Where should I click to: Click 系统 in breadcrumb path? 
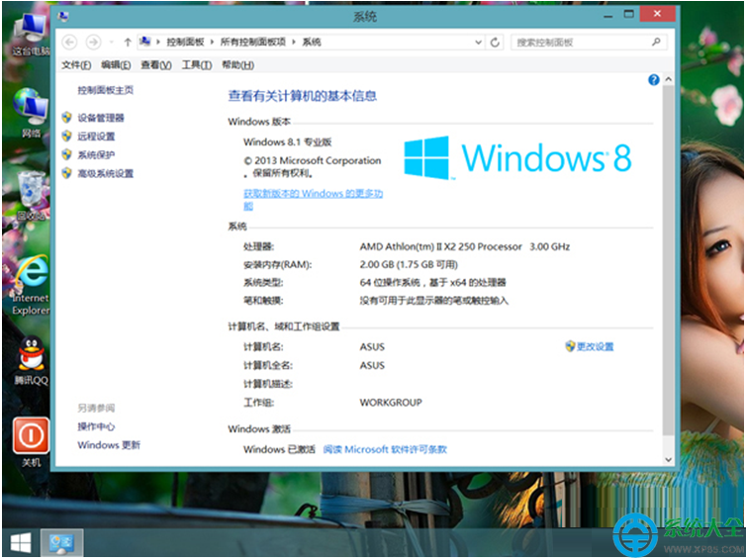point(312,42)
